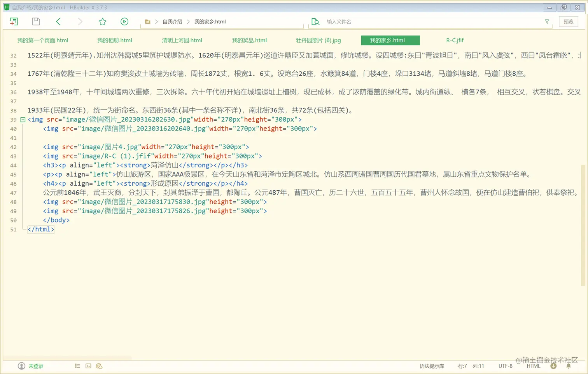Select the active 我的家乡.html tab

click(390, 40)
